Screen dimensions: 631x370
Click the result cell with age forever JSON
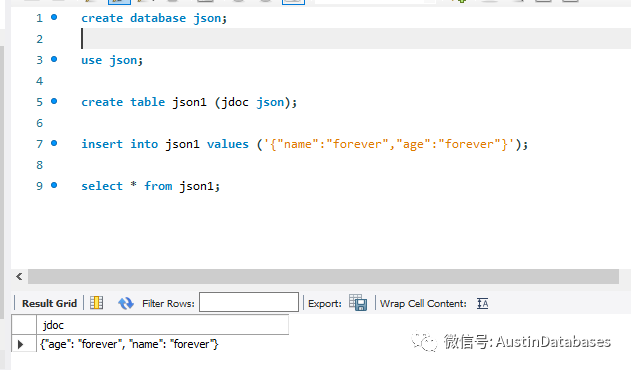[x=129, y=344]
